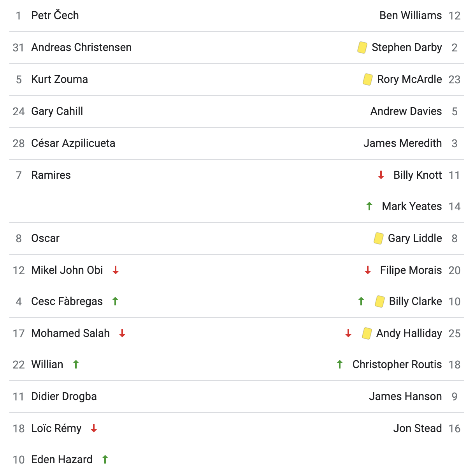The image size is (474, 476).
Task: Select player James Hanson
Action: (x=405, y=396)
